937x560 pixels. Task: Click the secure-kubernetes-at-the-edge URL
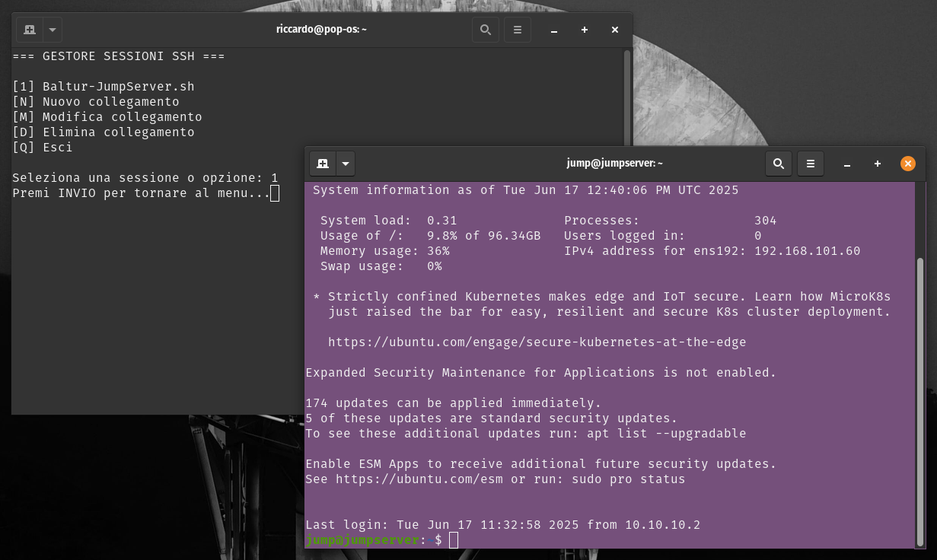pos(537,342)
